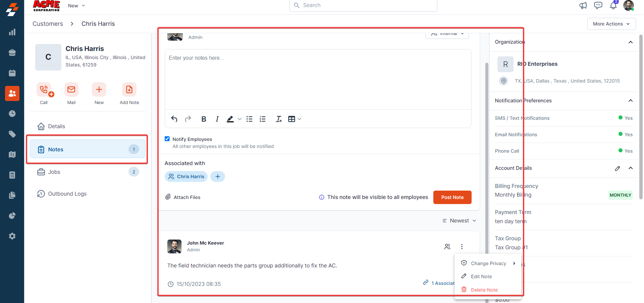
Task: Open the settings gear sidebar icon
Action: [x=12, y=236]
